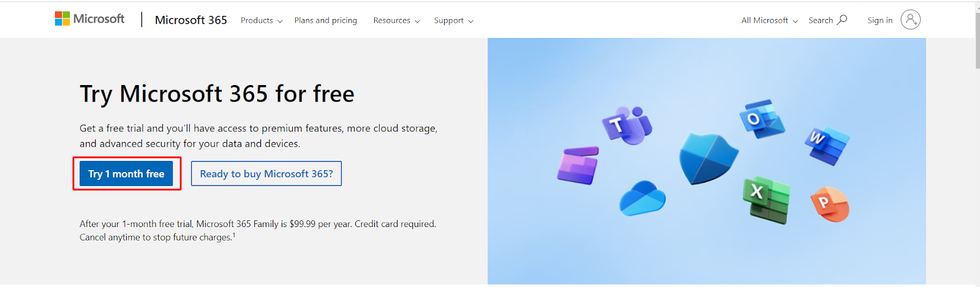Click the Teams app icon in the banner
This screenshot has height=287, width=980.
coord(627,125)
